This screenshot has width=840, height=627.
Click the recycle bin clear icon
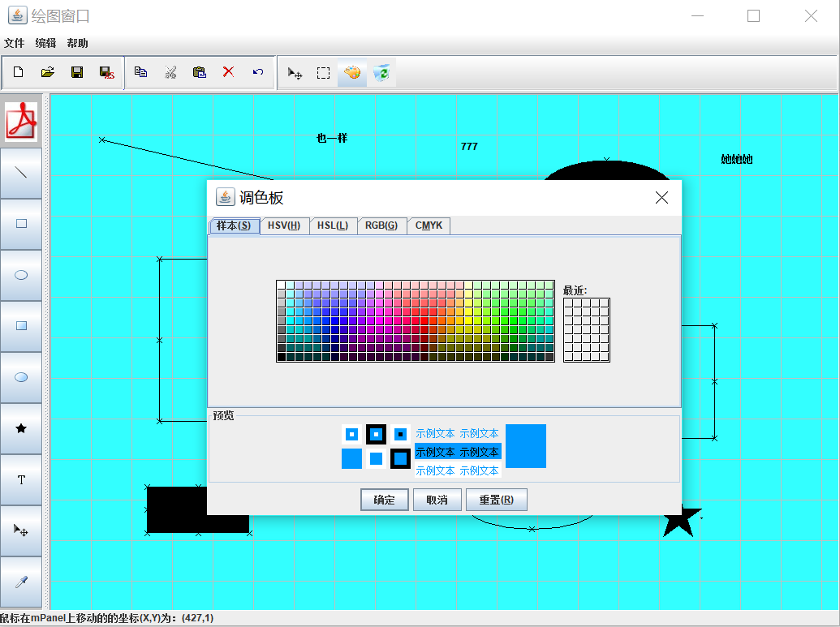tap(381, 73)
